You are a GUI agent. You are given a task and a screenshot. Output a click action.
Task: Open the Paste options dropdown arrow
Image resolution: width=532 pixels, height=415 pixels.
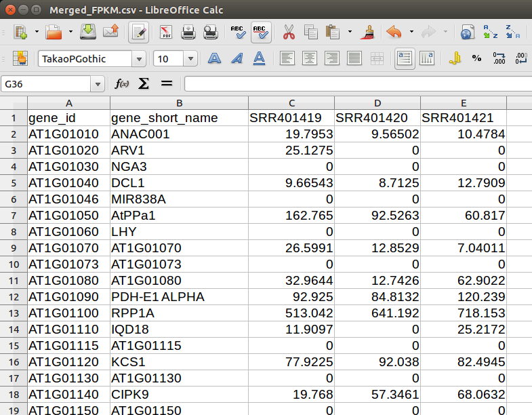350,32
